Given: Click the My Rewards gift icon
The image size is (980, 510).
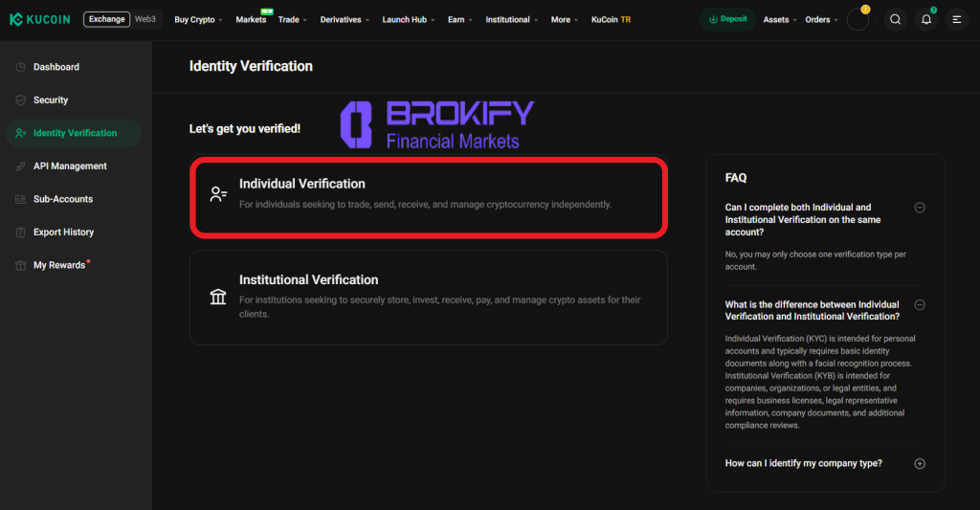Looking at the screenshot, I should click(x=21, y=265).
